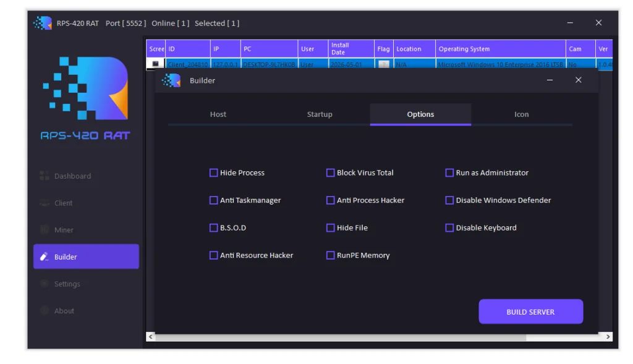Click the horizontal scrollbar thumb
The height and width of the screenshot is (364, 633).
341,337
